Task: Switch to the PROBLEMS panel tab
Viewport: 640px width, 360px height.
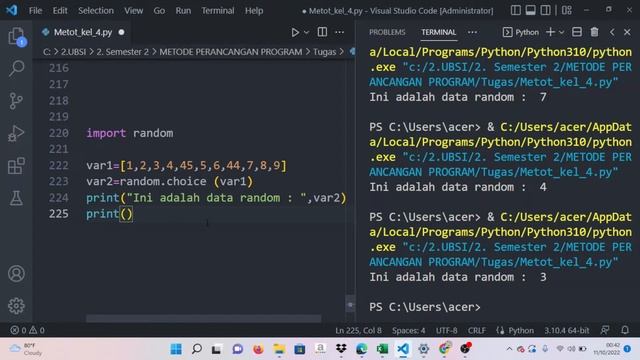Action: tap(387, 32)
